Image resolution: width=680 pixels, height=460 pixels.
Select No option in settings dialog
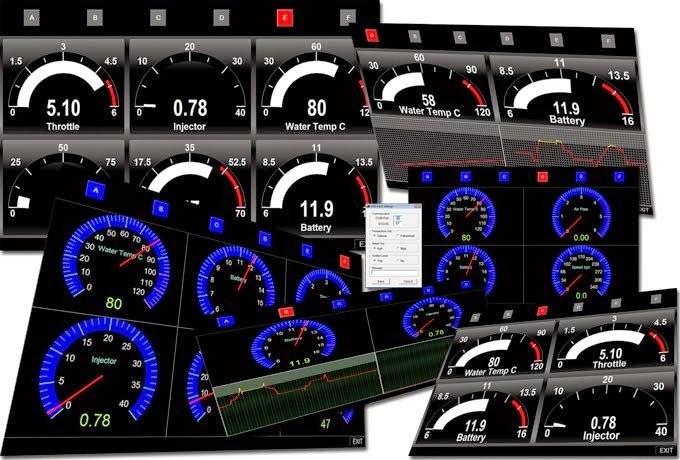tap(401, 261)
